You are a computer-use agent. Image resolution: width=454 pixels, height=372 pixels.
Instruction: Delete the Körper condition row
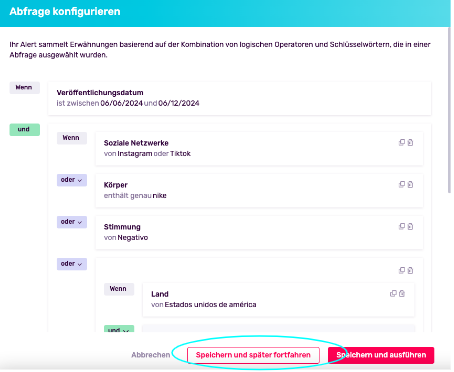pyautogui.click(x=410, y=185)
